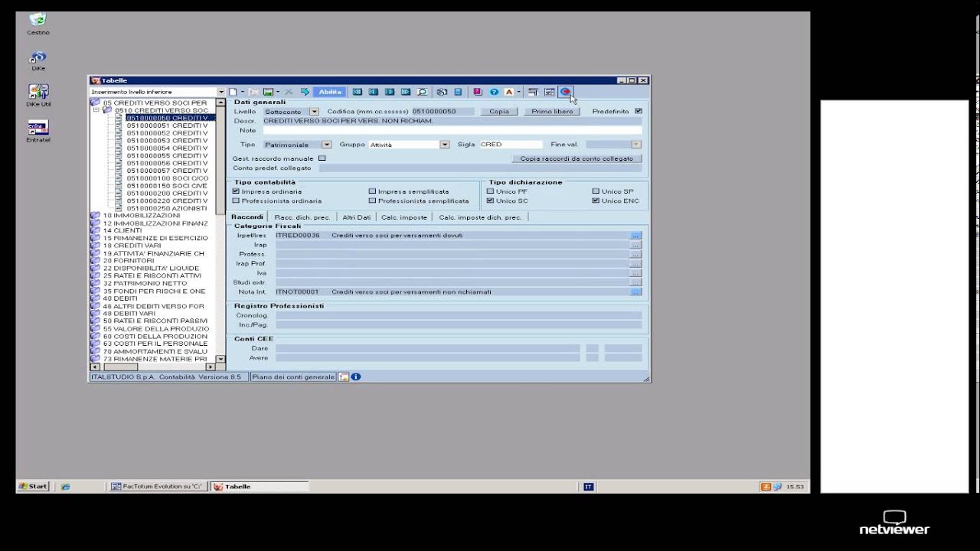Uncheck Impresa ordinaria

(236, 191)
